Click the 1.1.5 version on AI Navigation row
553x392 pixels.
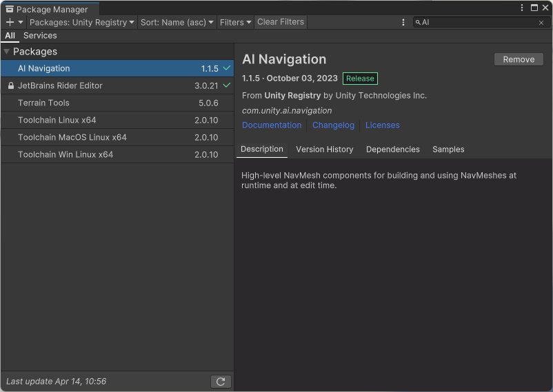click(210, 69)
